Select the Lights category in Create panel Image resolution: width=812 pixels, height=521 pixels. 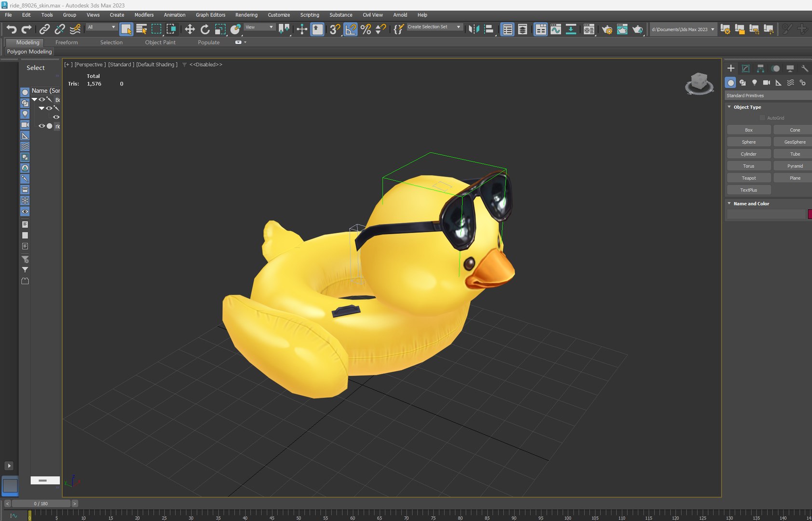[755, 83]
